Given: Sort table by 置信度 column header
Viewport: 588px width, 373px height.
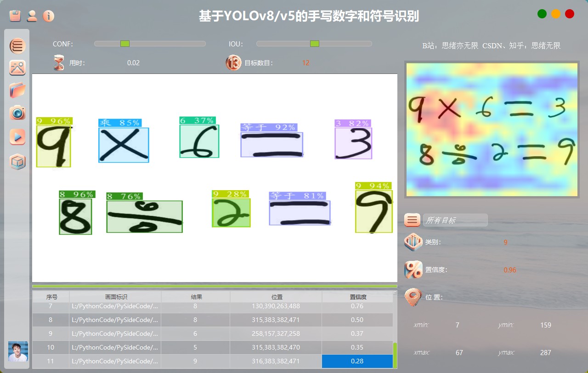Looking at the screenshot, I should [357, 297].
